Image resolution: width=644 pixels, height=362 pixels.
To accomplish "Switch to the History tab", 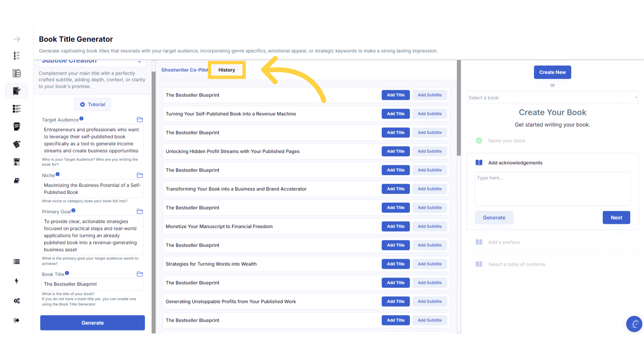I will [227, 70].
